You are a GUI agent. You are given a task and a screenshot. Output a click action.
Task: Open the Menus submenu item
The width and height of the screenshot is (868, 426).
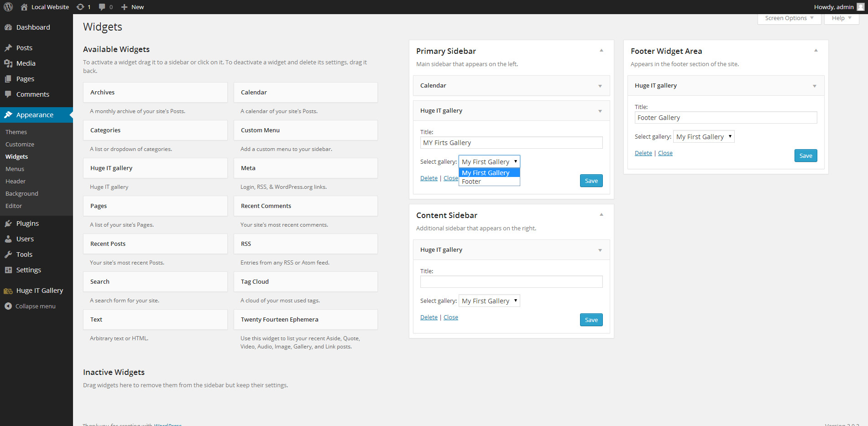15,169
